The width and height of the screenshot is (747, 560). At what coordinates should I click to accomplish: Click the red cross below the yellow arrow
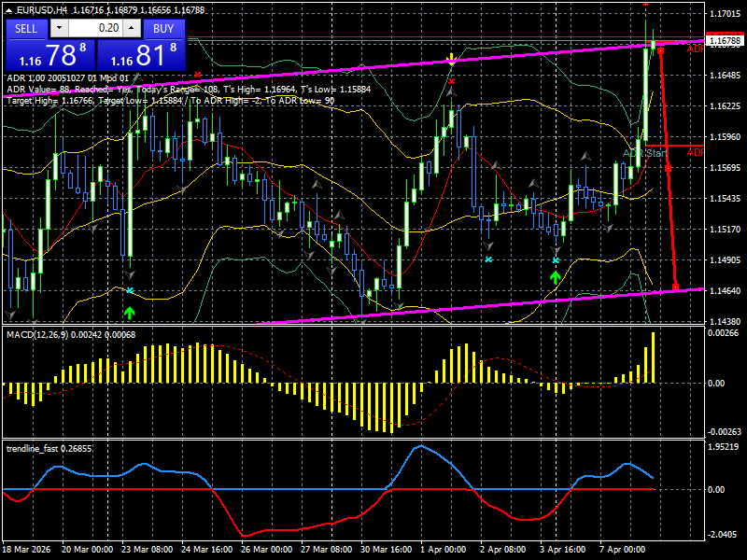(x=452, y=81)
